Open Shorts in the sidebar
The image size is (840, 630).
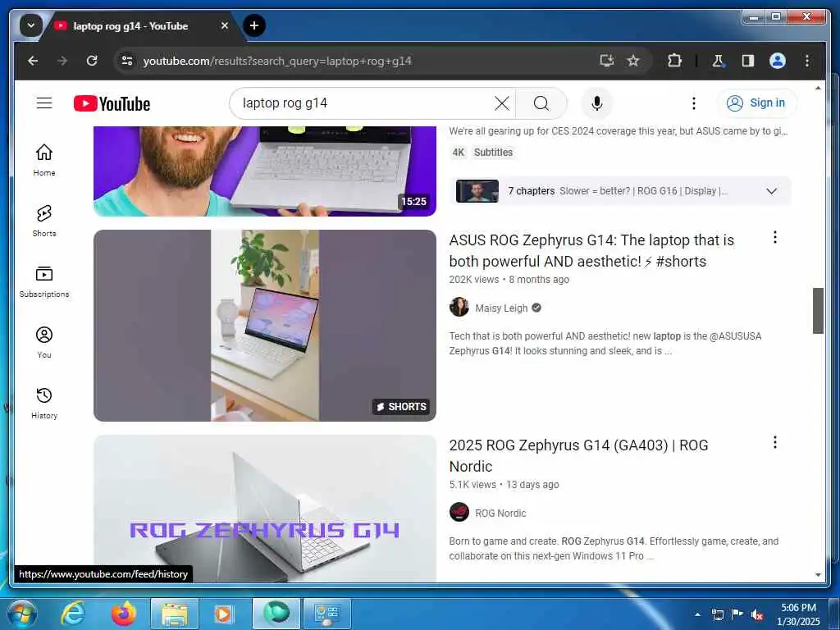tap(44, 221)
